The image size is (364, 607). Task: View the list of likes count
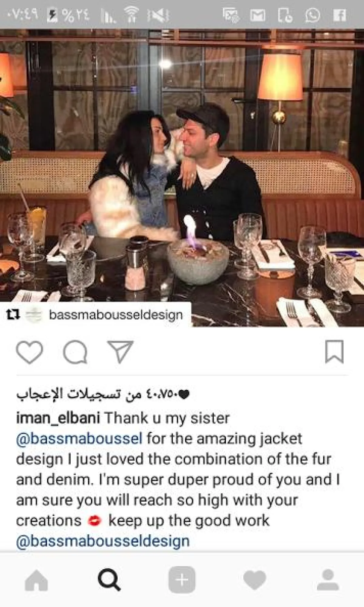pyautogui.click(x=103, y=394)
